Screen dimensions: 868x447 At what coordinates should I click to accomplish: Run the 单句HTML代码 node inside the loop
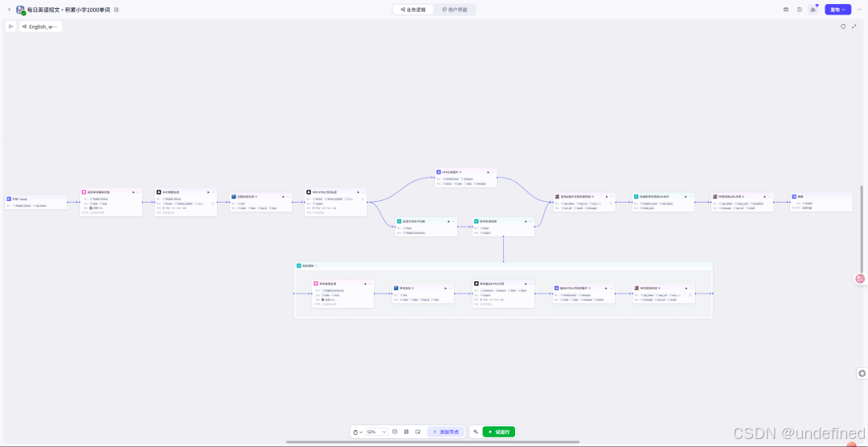(x=525, y=284)
